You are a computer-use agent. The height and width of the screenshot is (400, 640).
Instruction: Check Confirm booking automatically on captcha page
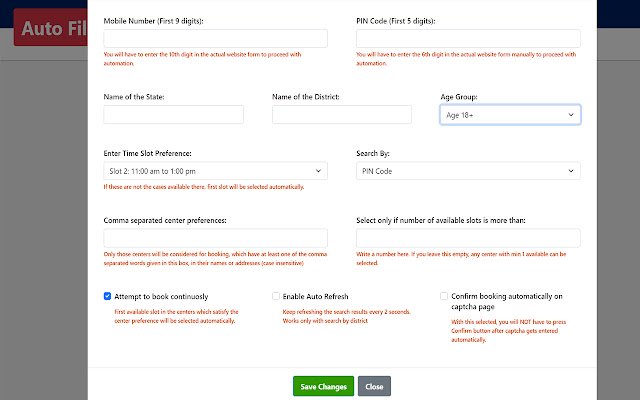tap(444, 296)
